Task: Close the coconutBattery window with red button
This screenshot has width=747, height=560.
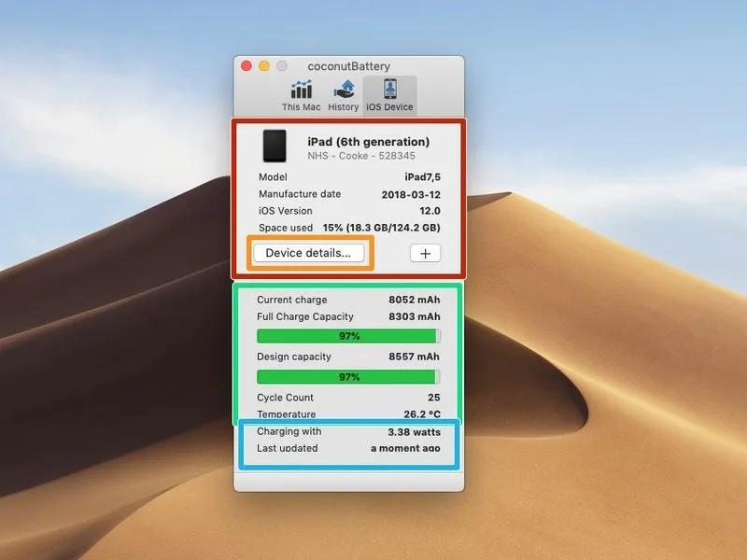Action: tap(247, 65)
